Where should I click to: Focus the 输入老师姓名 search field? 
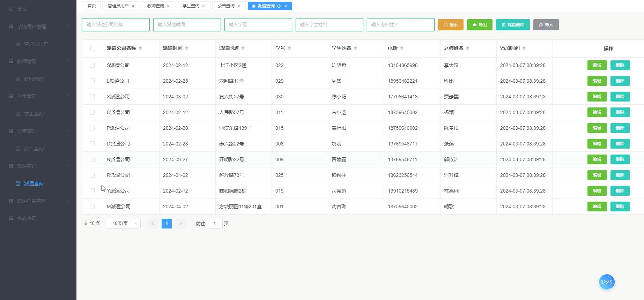(x=401, y=25)
